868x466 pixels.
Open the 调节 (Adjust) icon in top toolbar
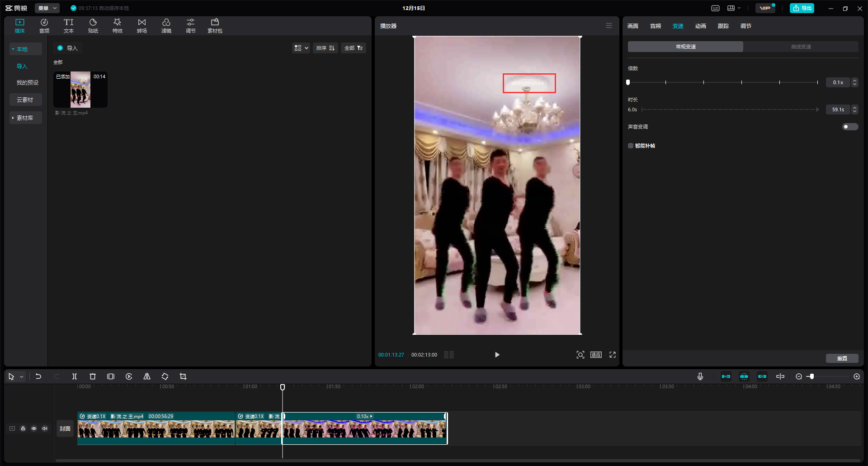191,26
